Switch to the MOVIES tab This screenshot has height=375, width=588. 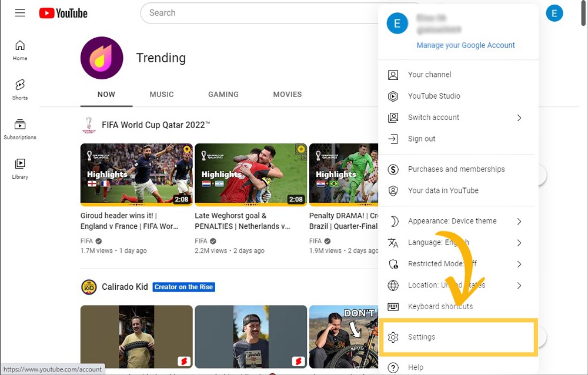tap(288, 95)
